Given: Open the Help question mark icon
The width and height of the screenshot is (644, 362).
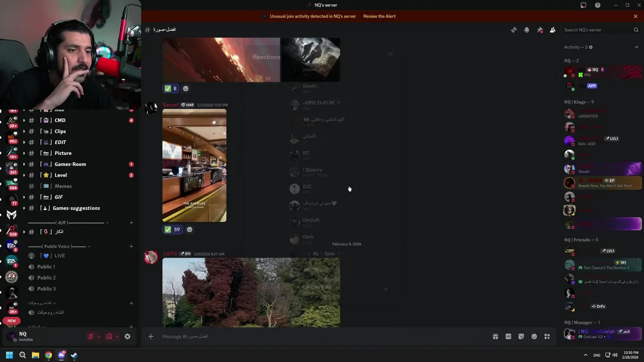Looking at the screenshot, I should [597, 5].
